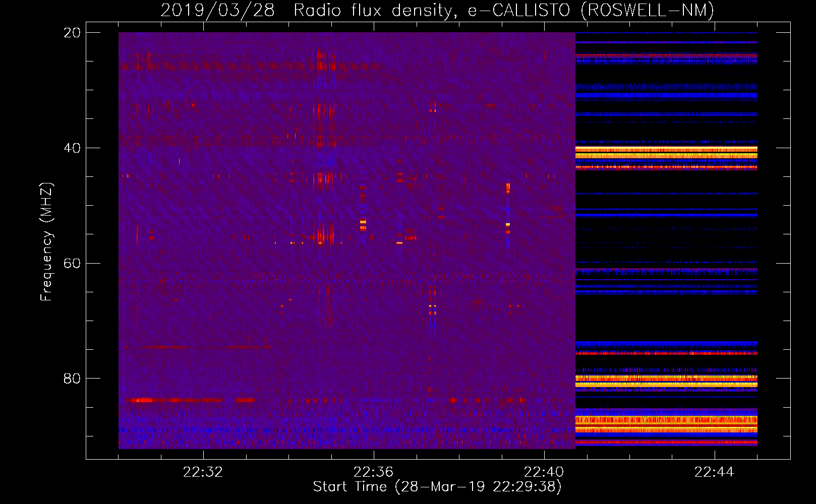Image resolution: width=816 pixels, height=504 pixels.
Task: Click the 20 frequency tick label
Action: point(72,33)
